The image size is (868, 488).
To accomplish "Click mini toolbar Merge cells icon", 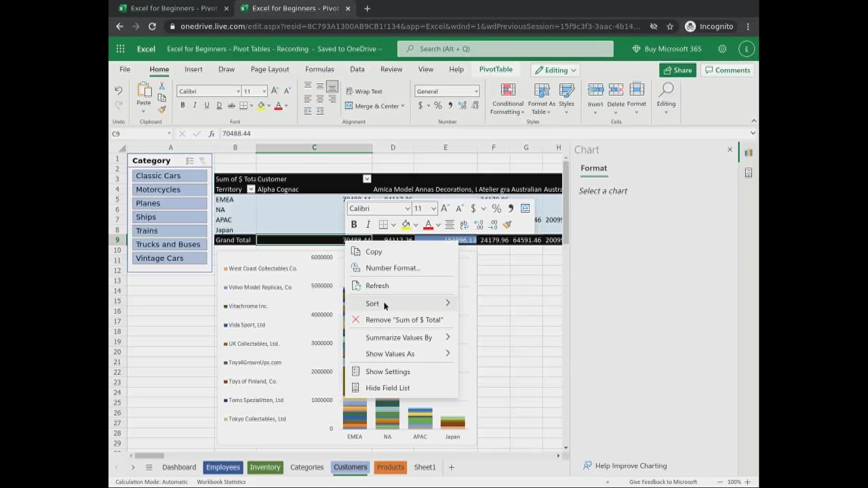I will point(525,208).
